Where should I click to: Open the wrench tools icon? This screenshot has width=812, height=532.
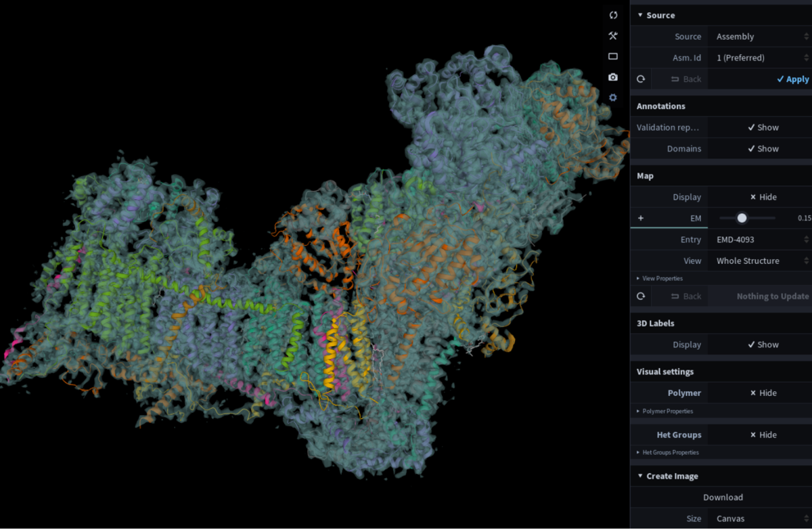coord(613,36)
